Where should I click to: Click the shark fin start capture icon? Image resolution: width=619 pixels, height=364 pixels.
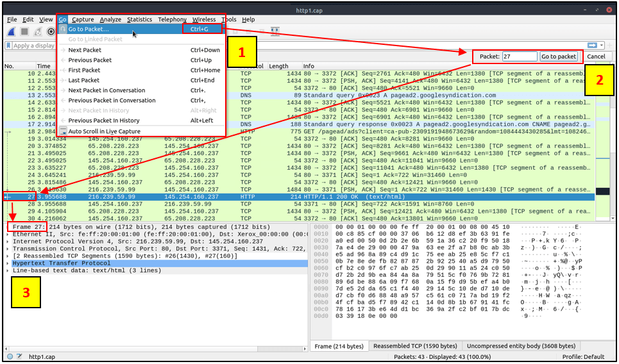tap(12, 32)
